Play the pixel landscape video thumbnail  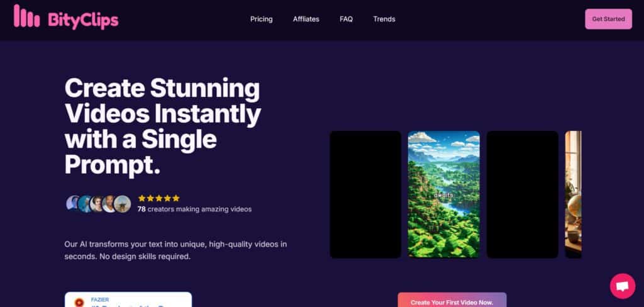pos(443,194)
